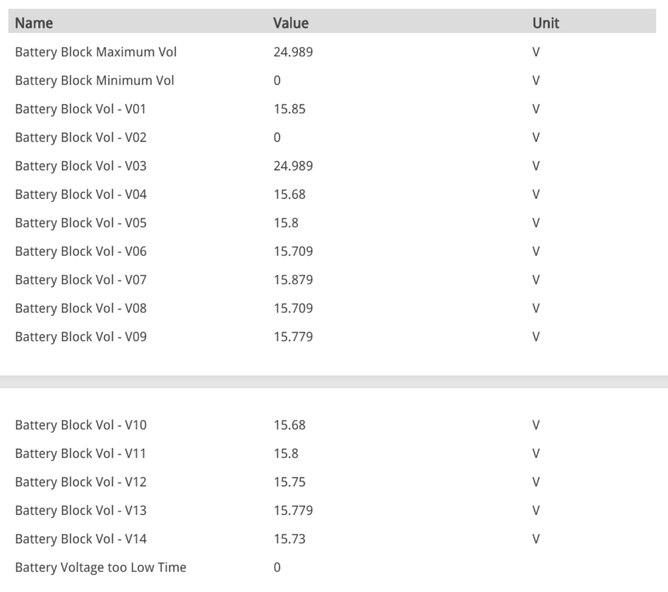Click the Value column header

[x=291, y=22]
